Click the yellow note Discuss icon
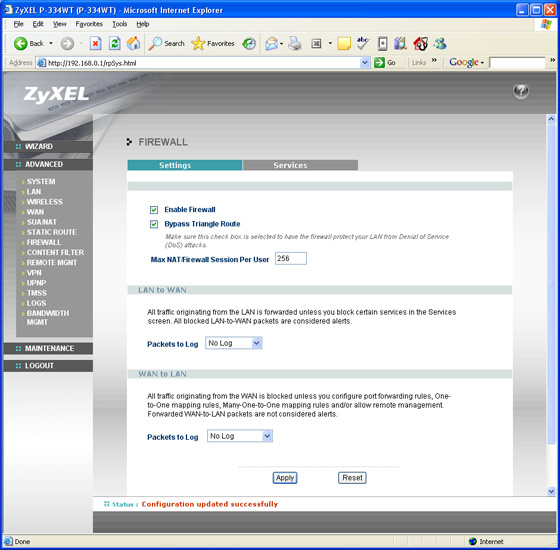Viewport: 560px width, 550px height. pyautogui.click(x=344, y=44)
